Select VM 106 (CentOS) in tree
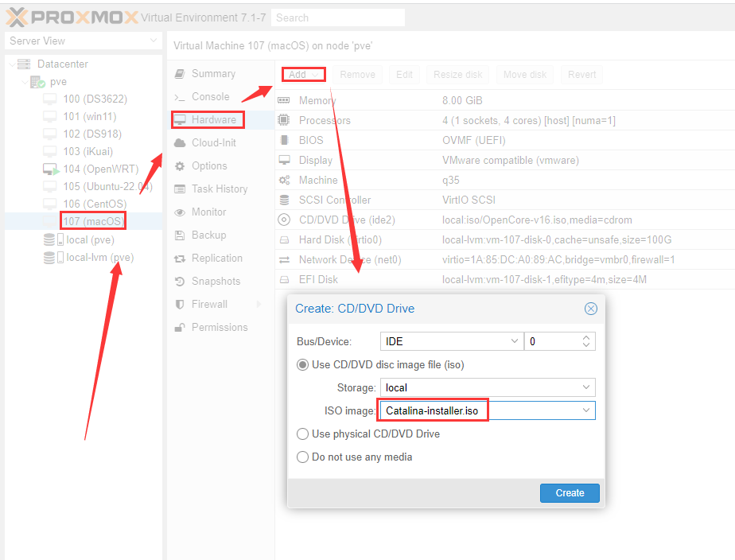 [x=84, y=204]
